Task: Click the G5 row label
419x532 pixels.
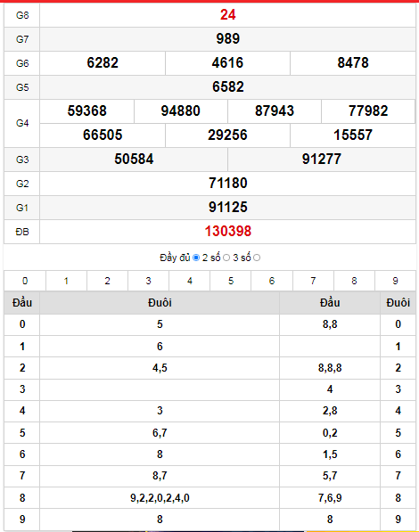Action: [22, 87]
